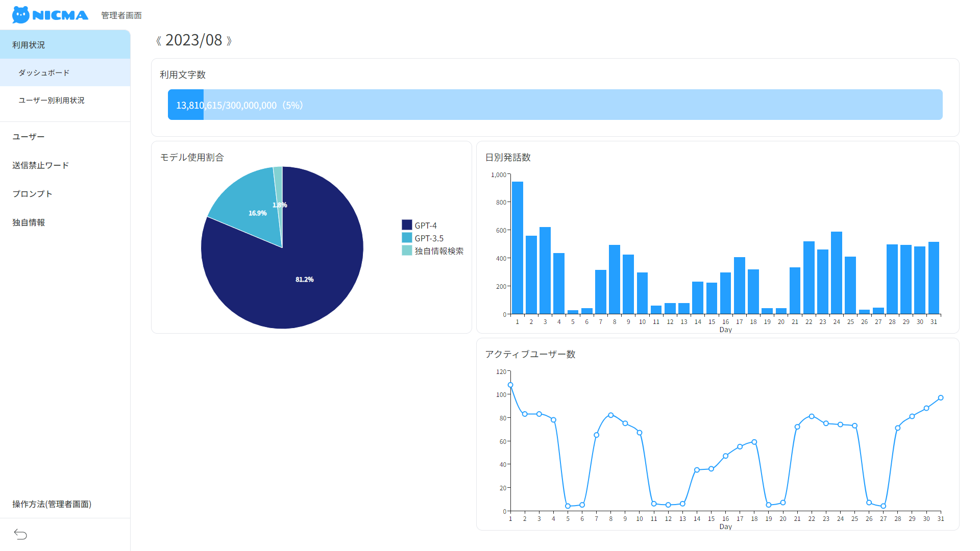
Task: Click the Day 1 bar in 日別発話数
Action: pyautogui.click(x=517, y=248)
